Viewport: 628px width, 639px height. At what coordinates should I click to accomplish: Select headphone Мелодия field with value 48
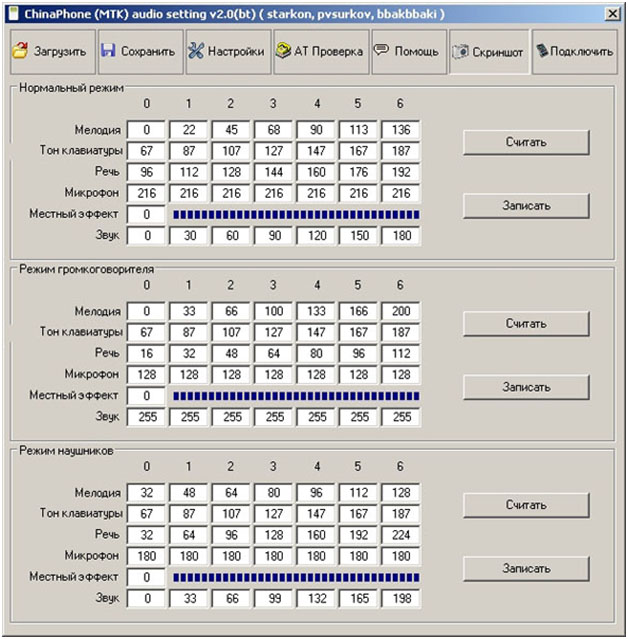189,493
